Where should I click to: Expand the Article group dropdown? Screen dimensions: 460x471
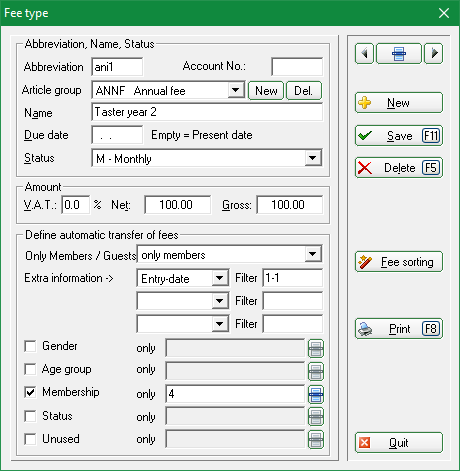click(x=236, y=90)
